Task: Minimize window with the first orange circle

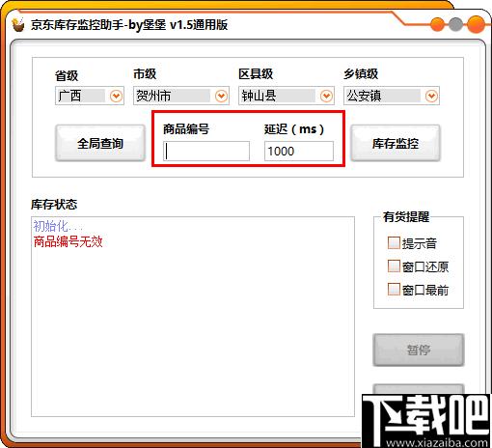Action: pyautogui.click(x=437, y=25)
